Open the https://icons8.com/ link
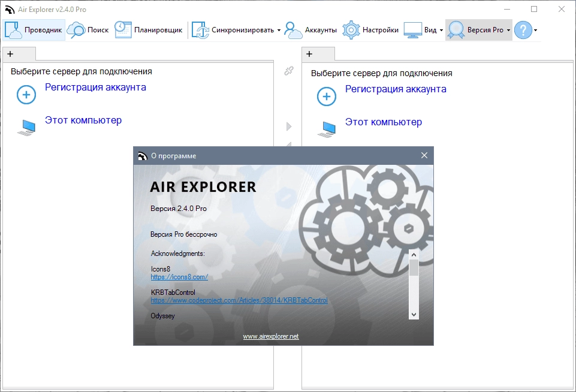 (x=179, y=277)
